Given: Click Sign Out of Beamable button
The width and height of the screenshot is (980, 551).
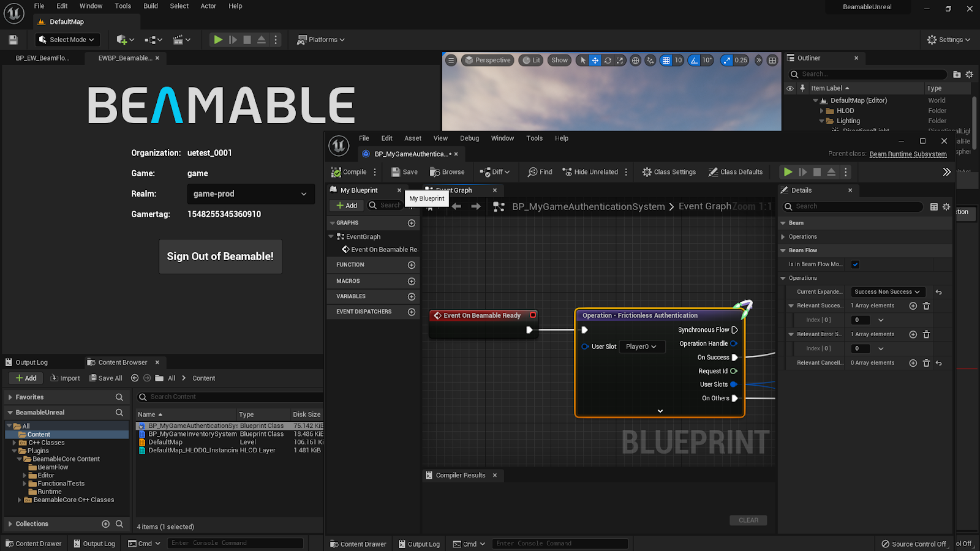Looking at the screenshot, I should [x=221, y=257].
